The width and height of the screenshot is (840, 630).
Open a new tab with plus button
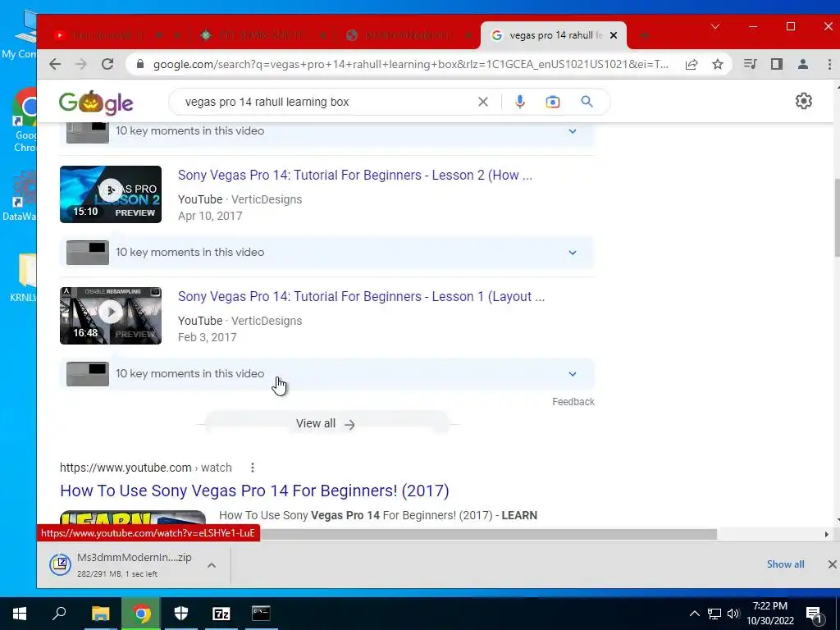(x=644, y=35)
